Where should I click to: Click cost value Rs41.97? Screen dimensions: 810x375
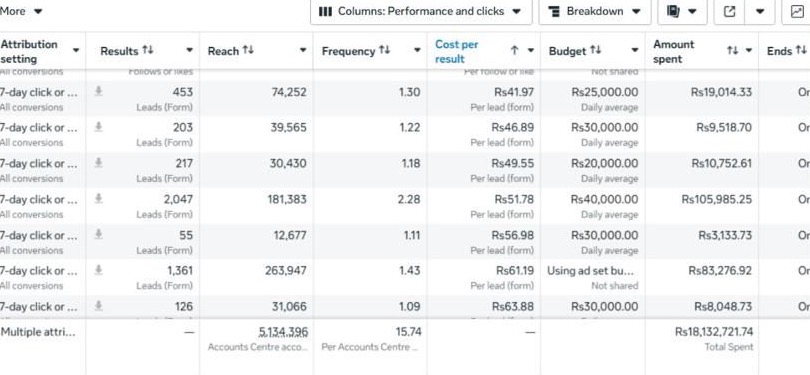click(513, 92)
